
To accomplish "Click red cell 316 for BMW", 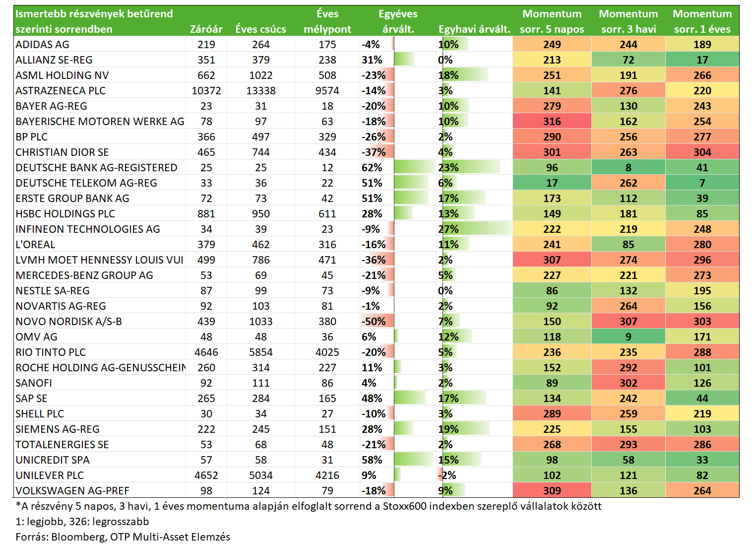I will [552, 121].
